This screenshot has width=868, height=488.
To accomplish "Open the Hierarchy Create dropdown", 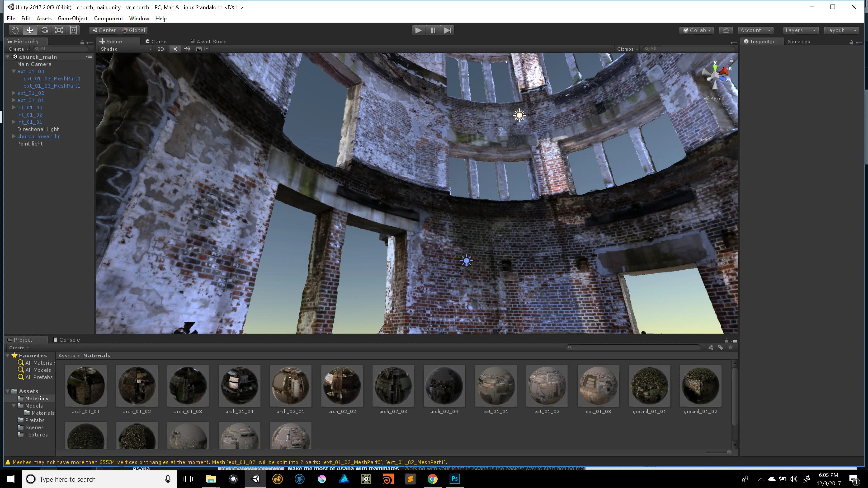I will 19,49.
